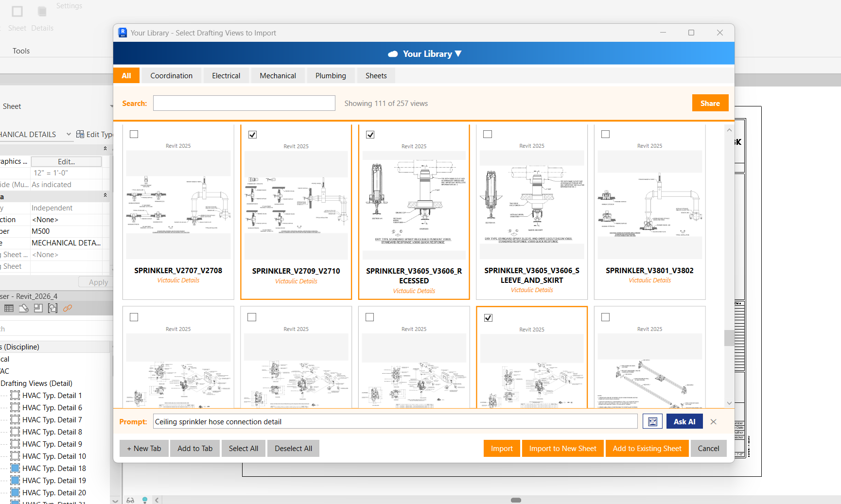Click the view frame icon in browser toolbar

click(53, 308)
